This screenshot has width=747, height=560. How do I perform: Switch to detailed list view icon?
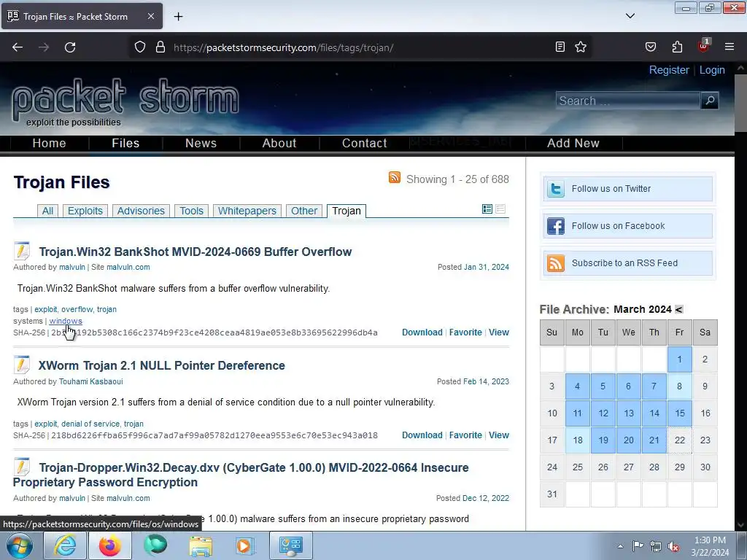click(487, 209)
